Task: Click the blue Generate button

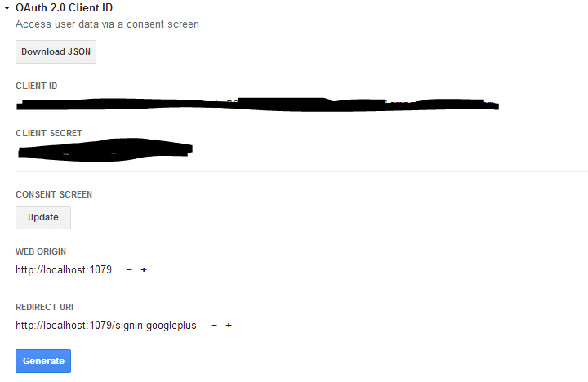Action: point(43,361)
